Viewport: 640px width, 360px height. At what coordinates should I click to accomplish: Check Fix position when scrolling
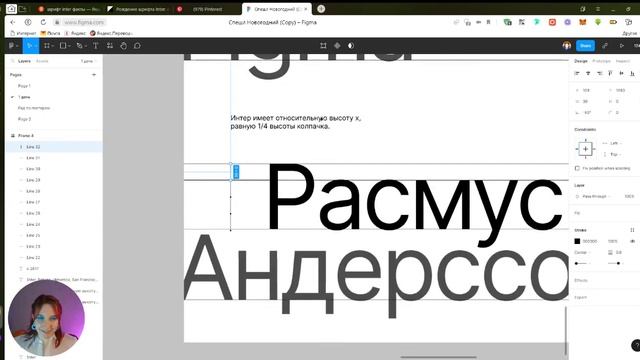[577, 168]
